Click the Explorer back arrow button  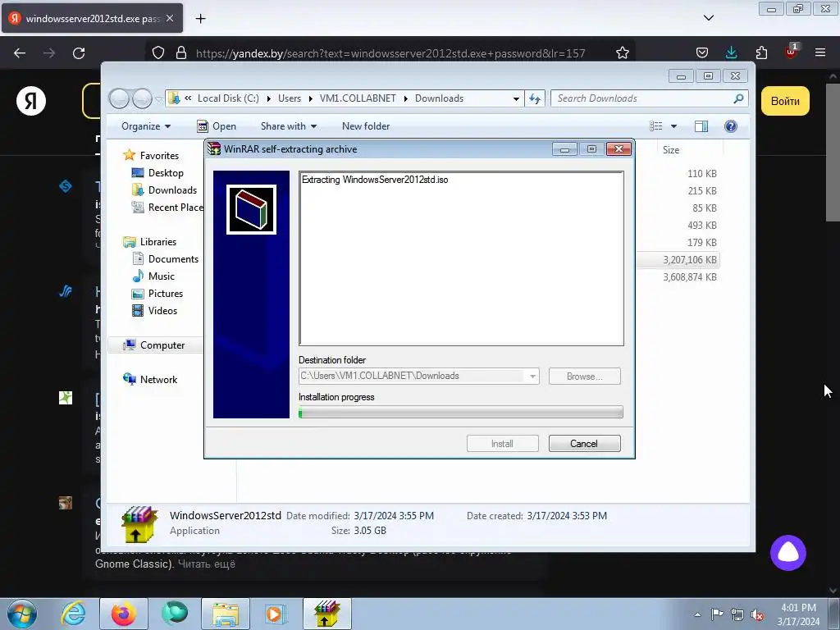[119, 98]
